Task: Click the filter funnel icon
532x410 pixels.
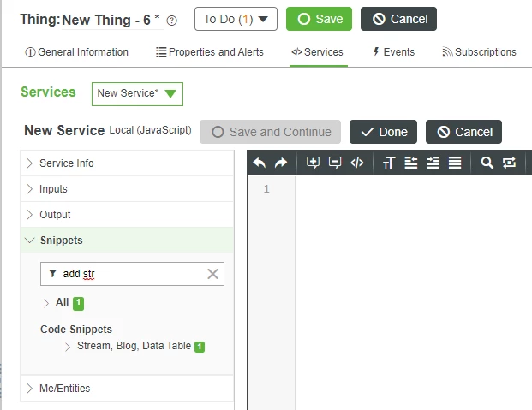Action: point(52,273)
